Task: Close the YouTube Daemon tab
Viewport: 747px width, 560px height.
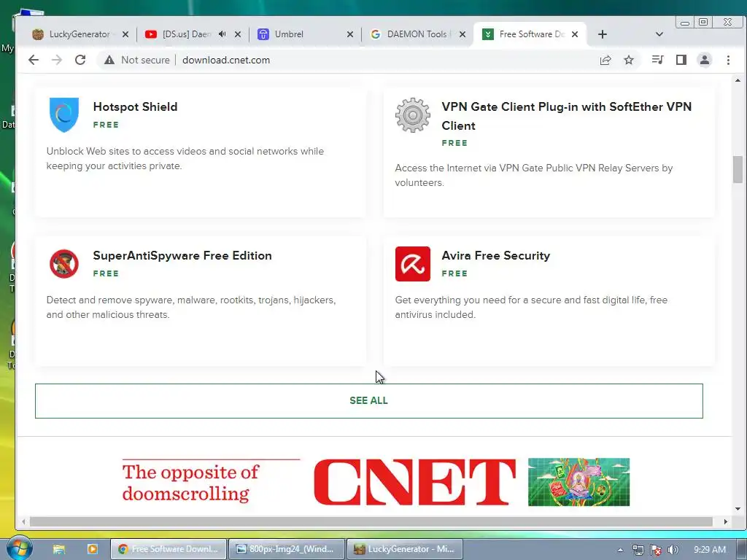Action: 238,34
